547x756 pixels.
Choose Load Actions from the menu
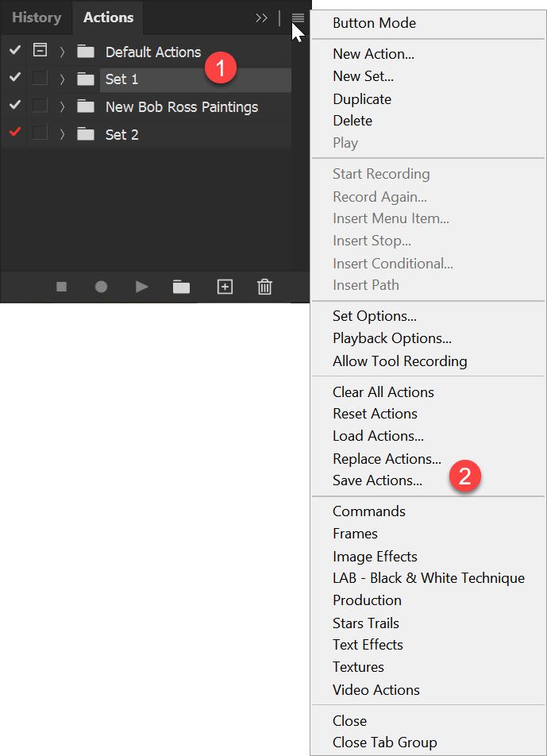point(377,436)
